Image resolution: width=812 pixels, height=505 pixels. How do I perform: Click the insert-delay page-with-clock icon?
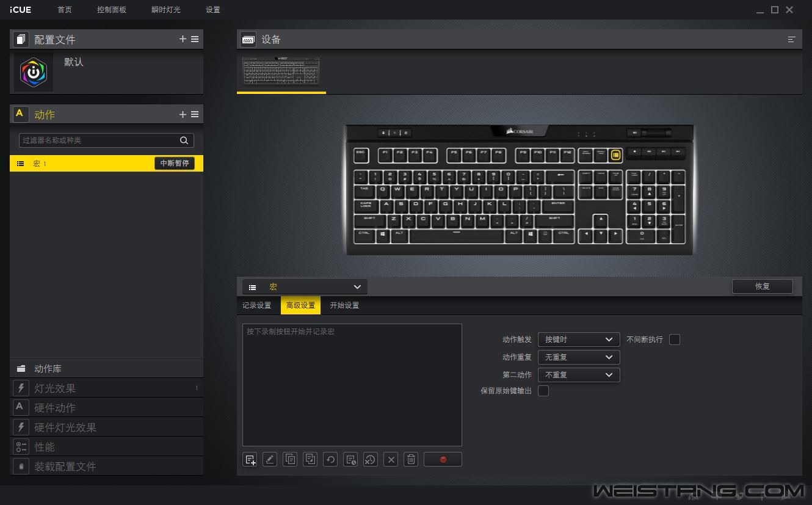[350, 460]
